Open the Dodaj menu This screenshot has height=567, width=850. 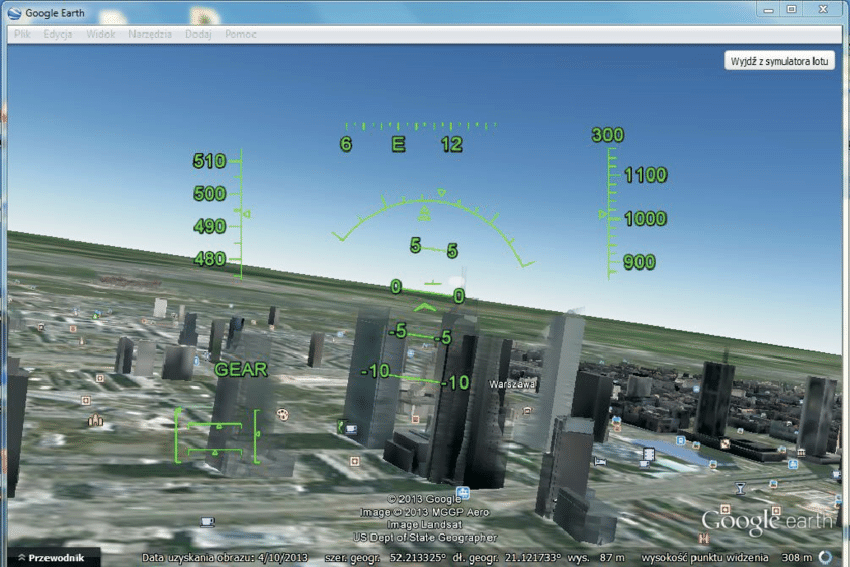[198, 34]
